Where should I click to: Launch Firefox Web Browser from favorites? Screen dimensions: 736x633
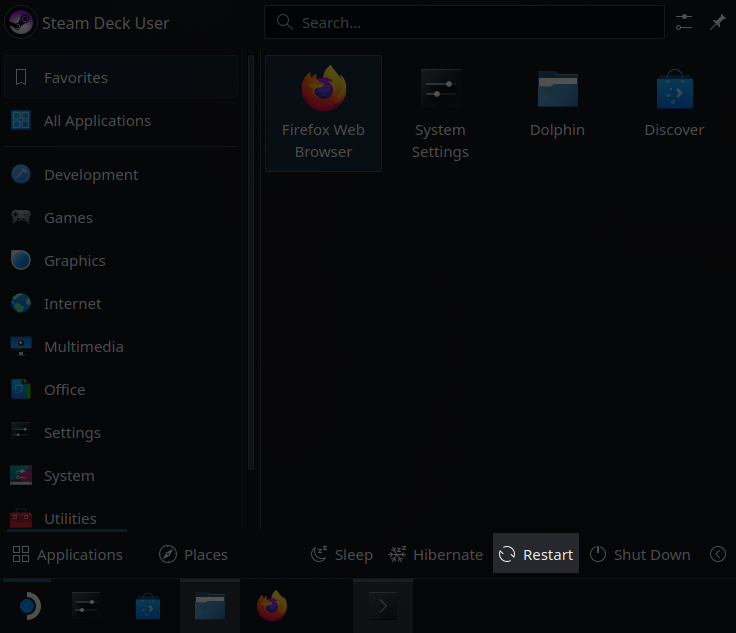[323, 113]
